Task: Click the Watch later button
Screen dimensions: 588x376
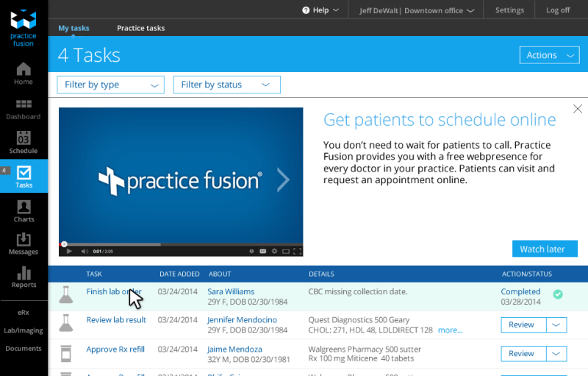Action: tap(545, 249)
